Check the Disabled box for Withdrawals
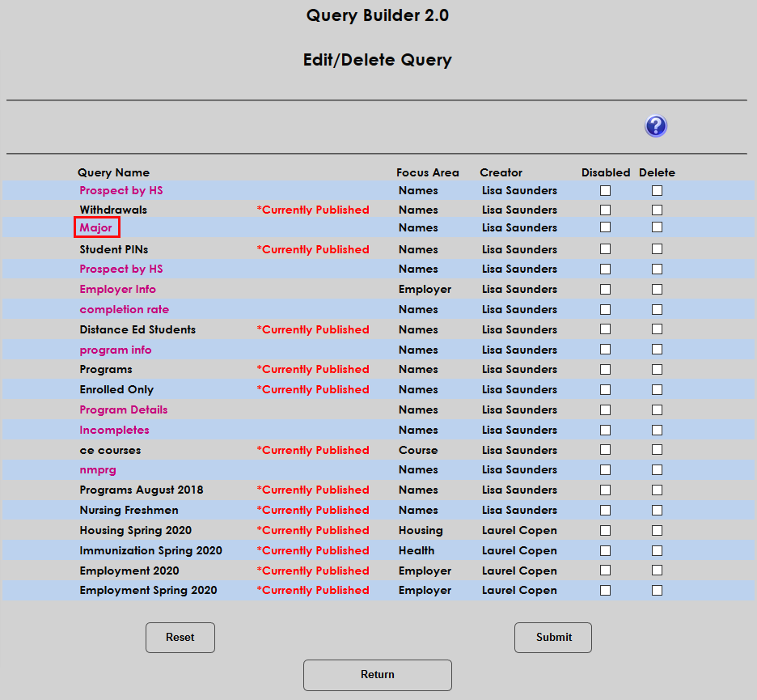Viewport: 757px width, 700px height. 605,210
